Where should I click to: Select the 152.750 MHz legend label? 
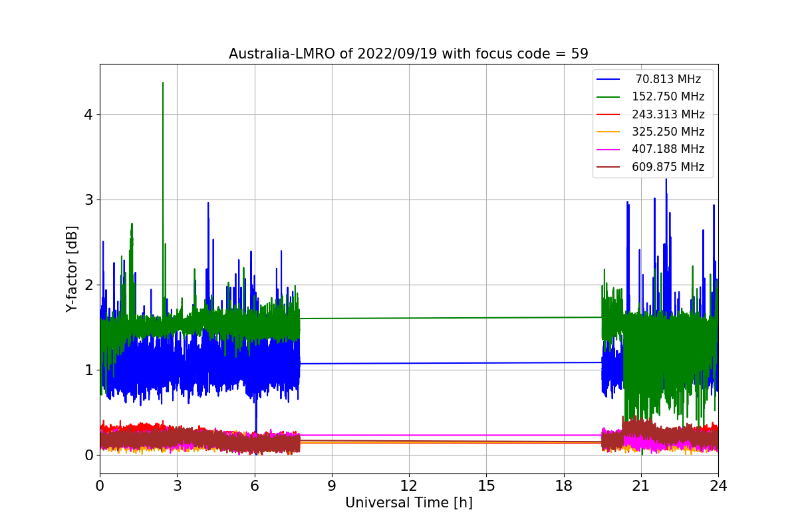click(x=668, y=96)
